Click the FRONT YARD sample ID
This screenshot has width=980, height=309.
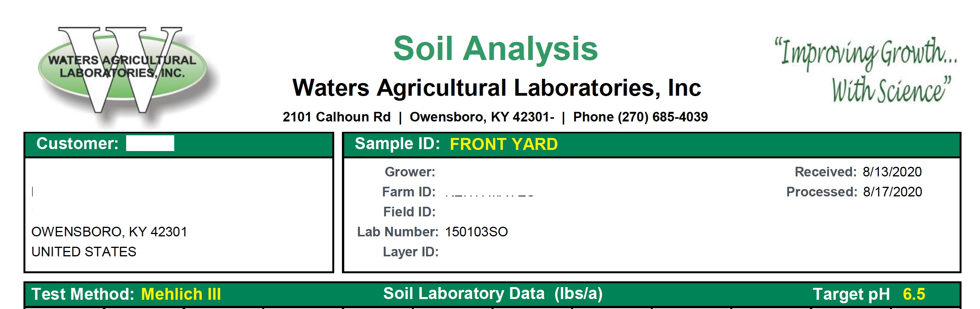point(503,145)
